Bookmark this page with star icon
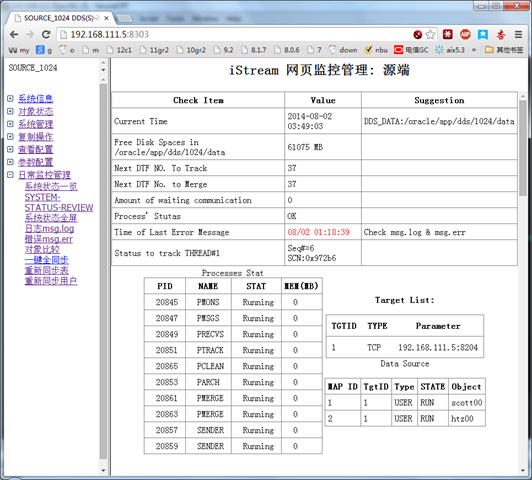The width and height of the screenshot is (532, 480). tap(430, 35)
